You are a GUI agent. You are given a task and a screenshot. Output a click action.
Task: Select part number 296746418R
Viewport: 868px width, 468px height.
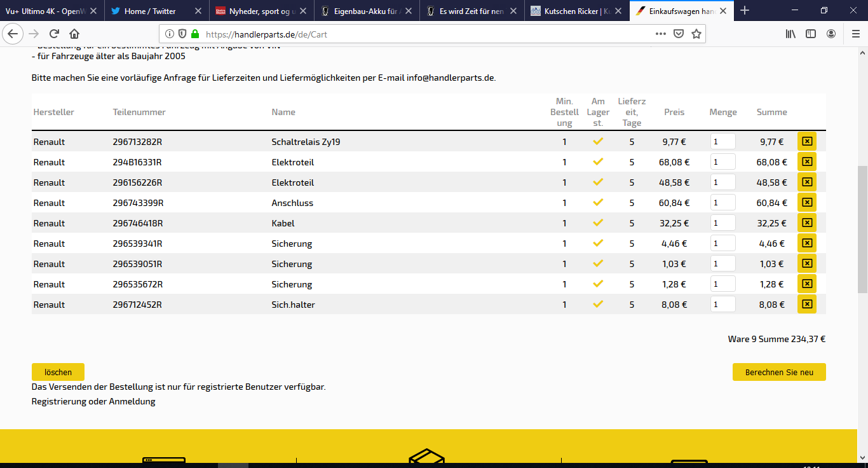tap(138, 223)
